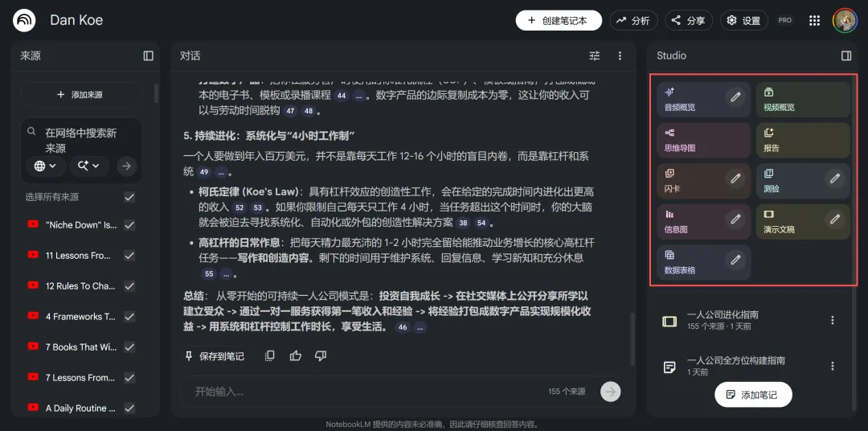The height and width of the screenshot is (431, 868).
Task: Uncheck the A Daily Routine... source
Action: point(129,408)
